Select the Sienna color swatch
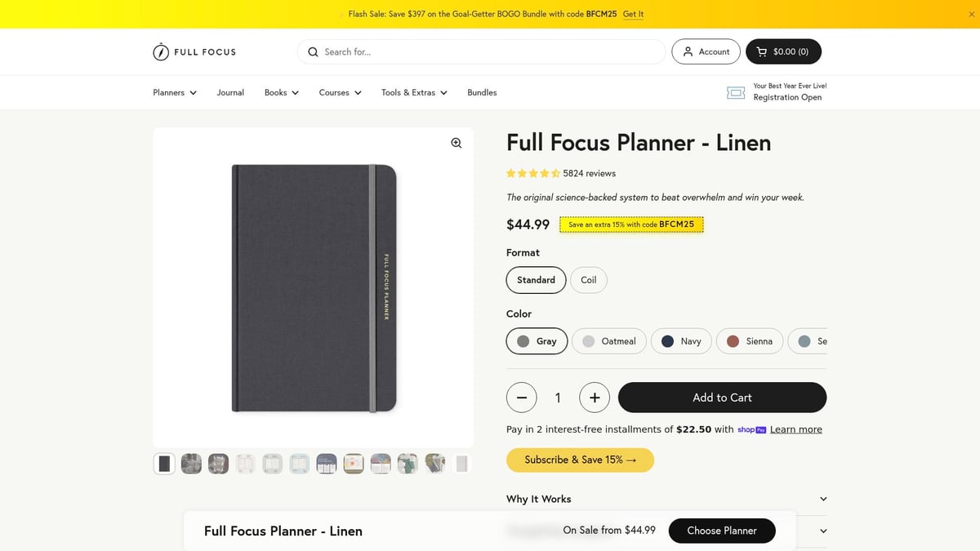Viewport: 980px width, 551px height. pos(750,340)
